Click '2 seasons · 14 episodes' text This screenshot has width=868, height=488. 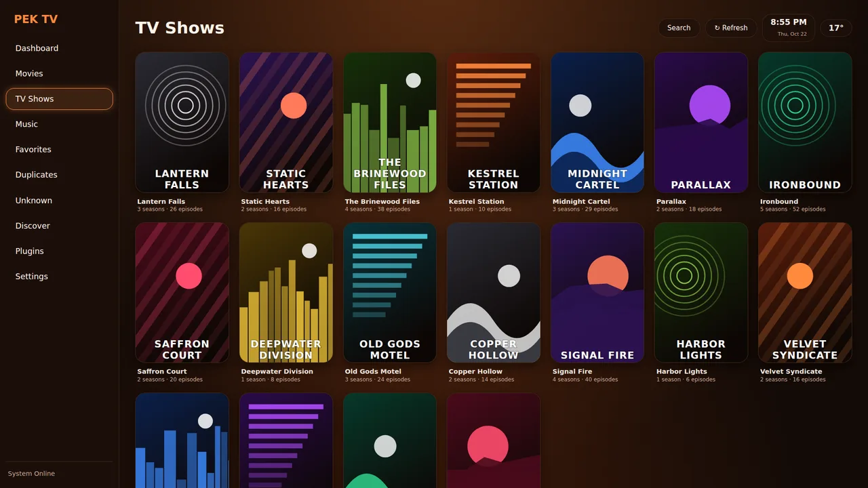point(481,380)
